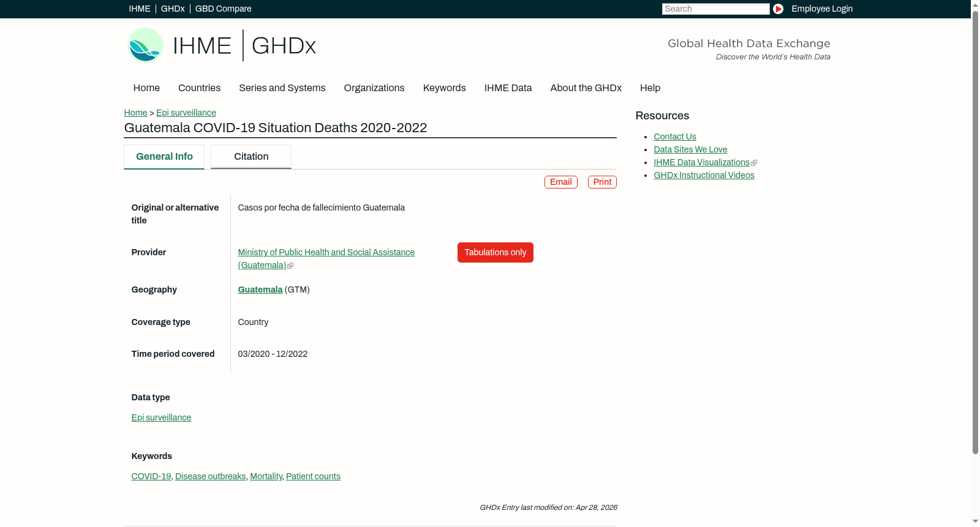
Task: Open the Keywords menu item
Action: tap(444, 88)
